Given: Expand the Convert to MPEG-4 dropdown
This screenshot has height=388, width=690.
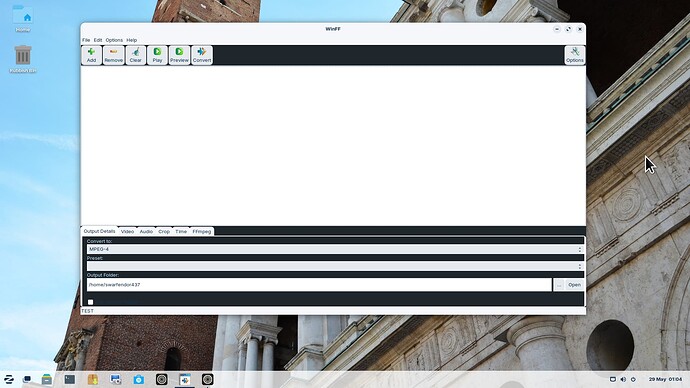Looking at the screenshot, I should point(335,249).
